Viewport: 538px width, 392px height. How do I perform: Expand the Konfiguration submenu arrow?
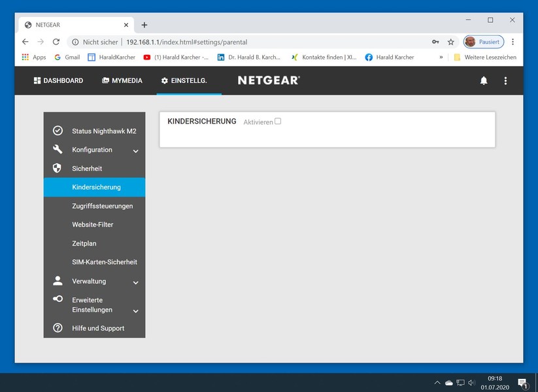[x=135, y=151]
